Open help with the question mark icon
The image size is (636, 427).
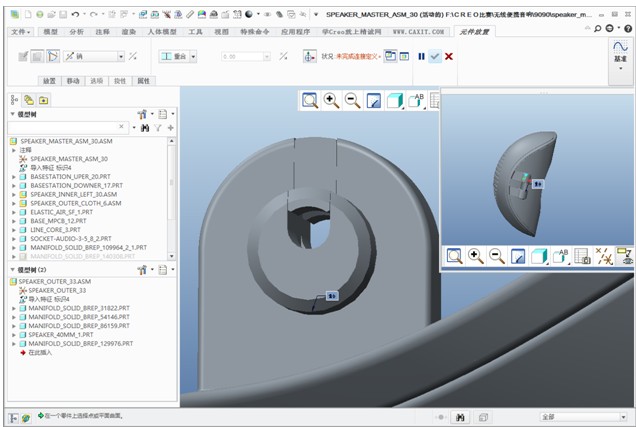627,28
